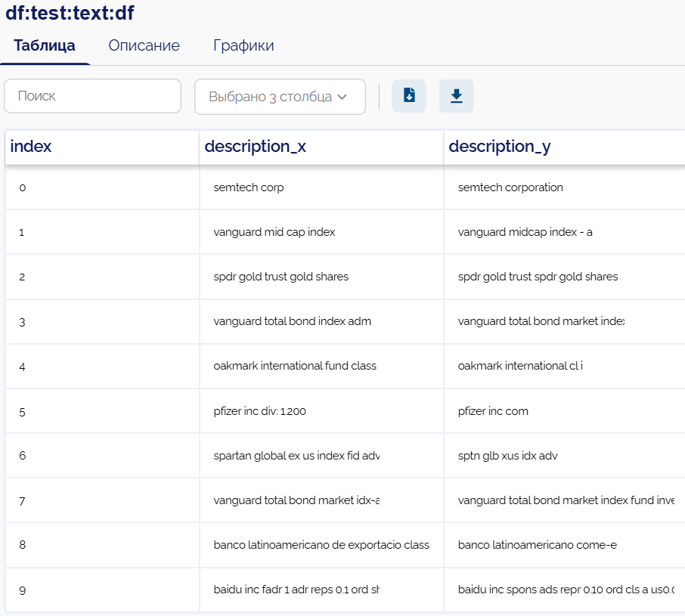Screen dimensions: 685x616
Task: Open the 'Выбрано 3 столбца' column dropdown
Action: coord(280,97)
